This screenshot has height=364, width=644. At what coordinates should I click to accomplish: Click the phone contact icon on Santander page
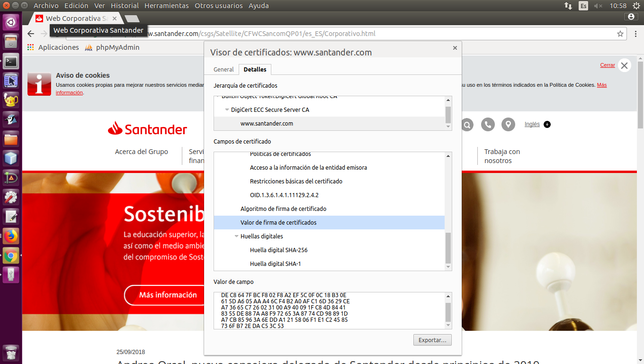point(488,125)
